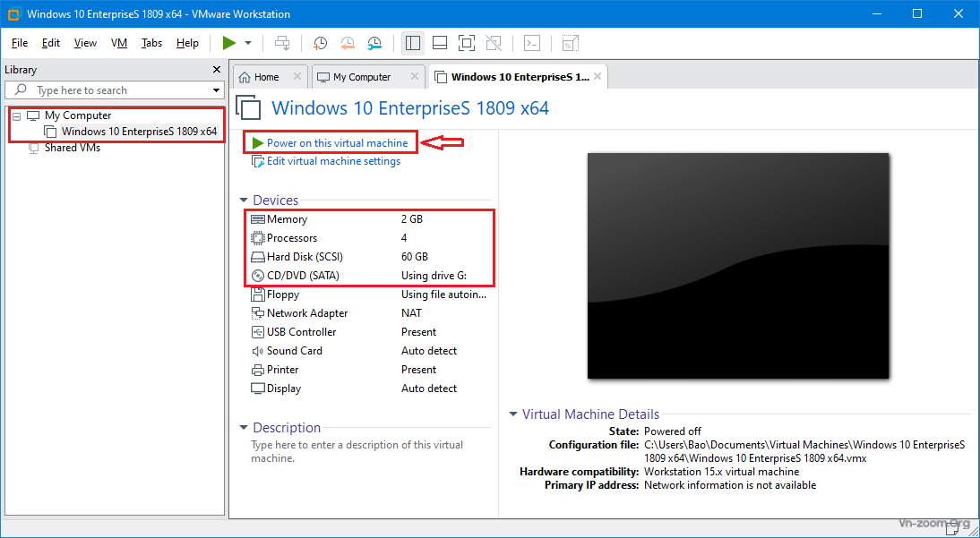Open the File menu
Image resolution: width=980 pixels, height=538 pixels.
(x=20, y=43)
